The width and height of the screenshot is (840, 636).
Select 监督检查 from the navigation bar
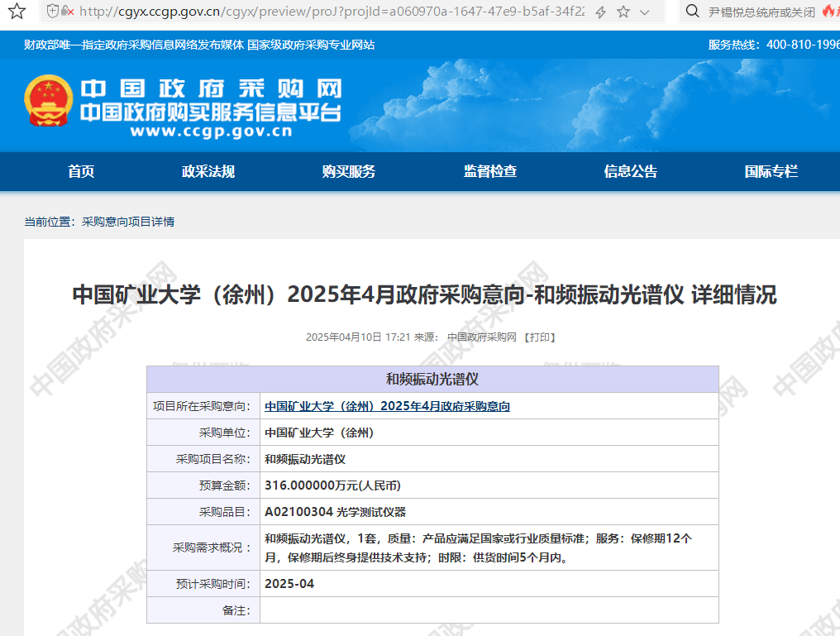click(x=490, y=171)
